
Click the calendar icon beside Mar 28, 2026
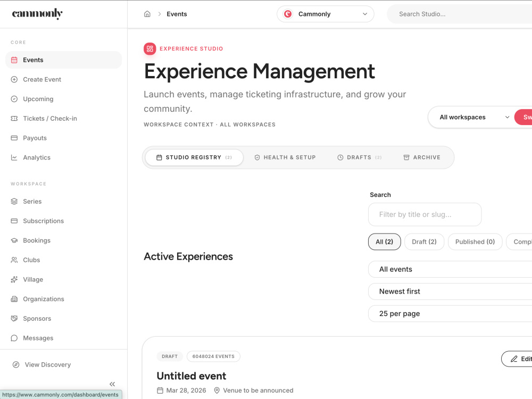[x=160, y=390]
